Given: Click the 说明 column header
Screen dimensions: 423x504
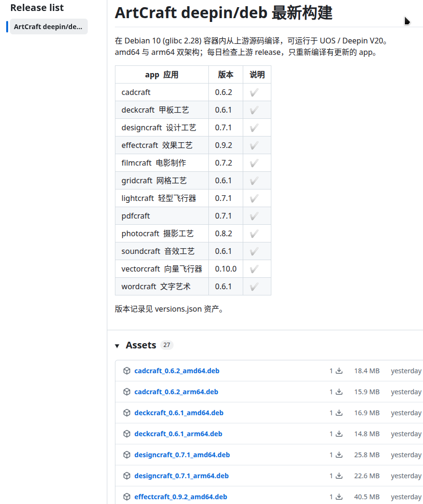Looking at the screenshot, I should coord(257,74).
